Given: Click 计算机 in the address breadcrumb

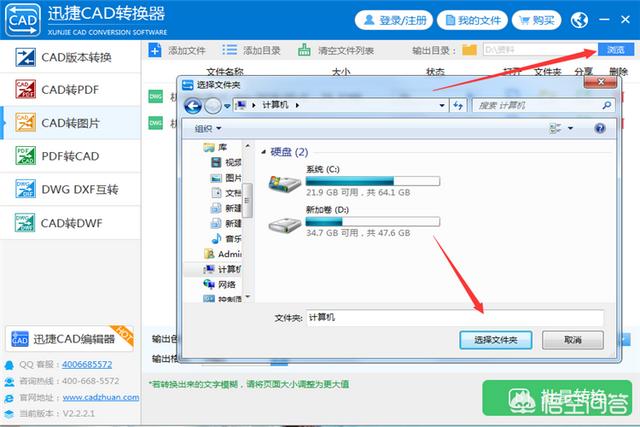Looking at the screenshot, I should [x=276, y=105].
